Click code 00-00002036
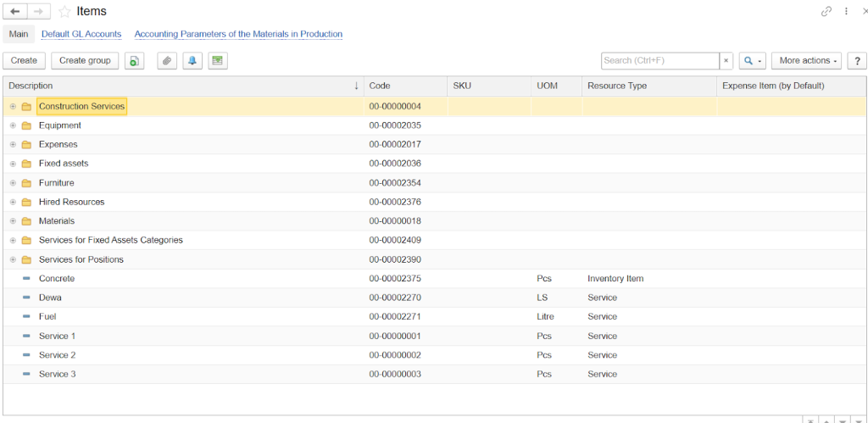The height and width of the screenshot is (423, 868). tap(395, 164)
